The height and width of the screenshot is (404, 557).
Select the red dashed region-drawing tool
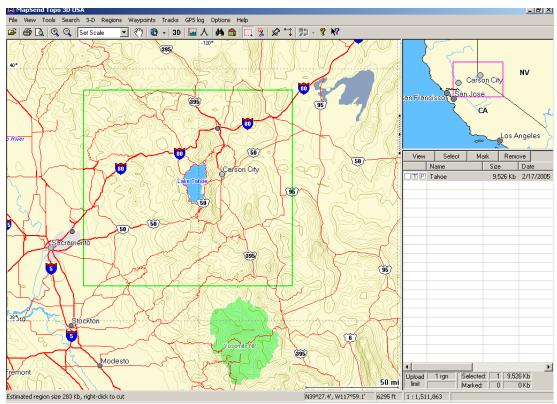pos(248,32)
